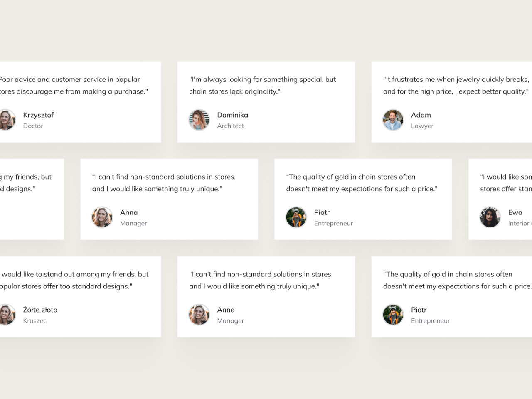The image size is (532, 399).
Task: Click middle-row quote about non-standard solutions
Action: (x=164, y=183)
